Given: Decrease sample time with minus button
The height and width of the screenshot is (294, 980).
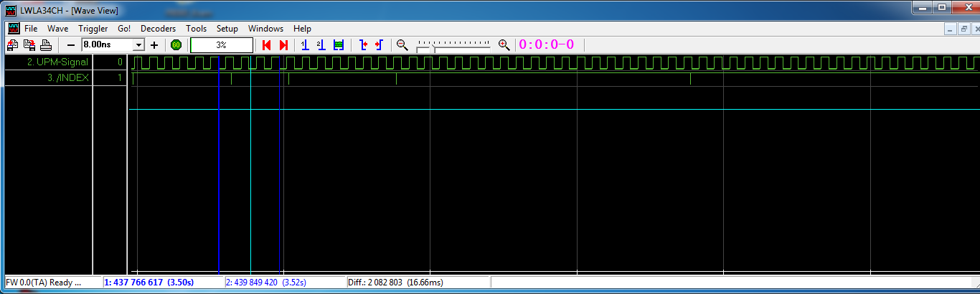Looking at the screenshot, I should pyautogui.click(x=71, y=45).
